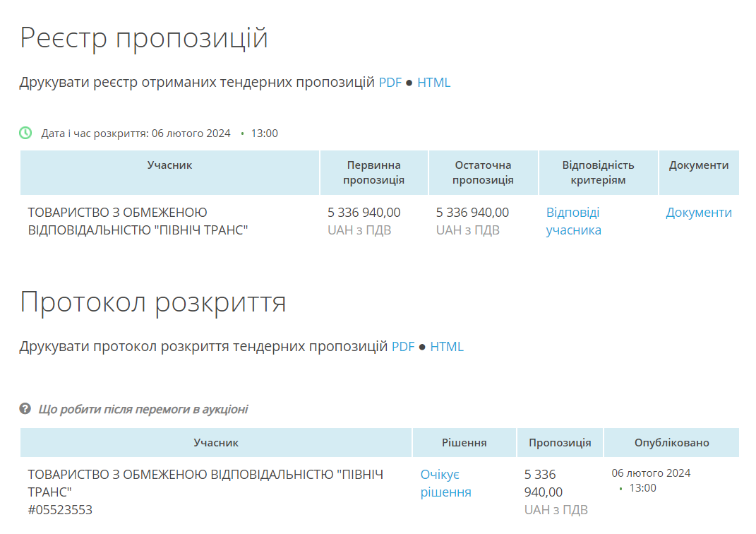Click the Протокол розкриття heading

[x=153, y=302]
